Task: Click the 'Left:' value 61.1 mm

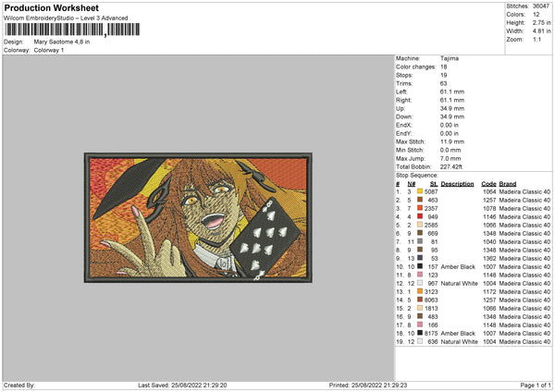Action: pos(452,92)
